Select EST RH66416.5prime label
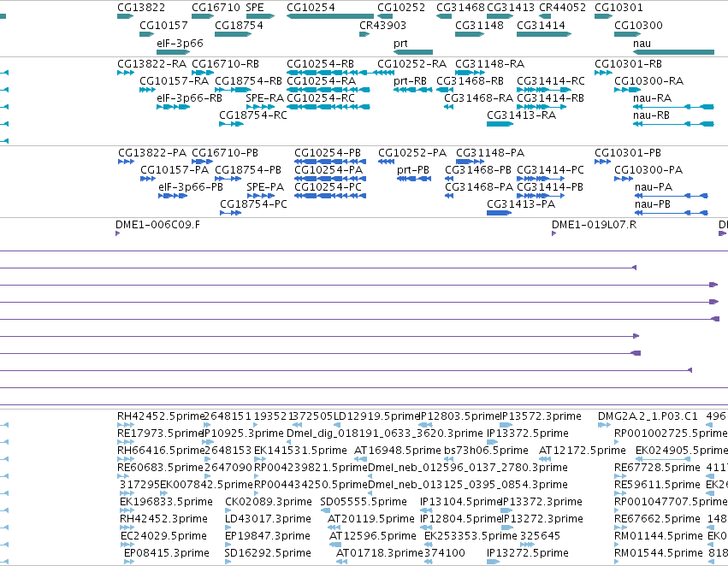The height and width of the screenshot is (566, 728). coord(161,451)
